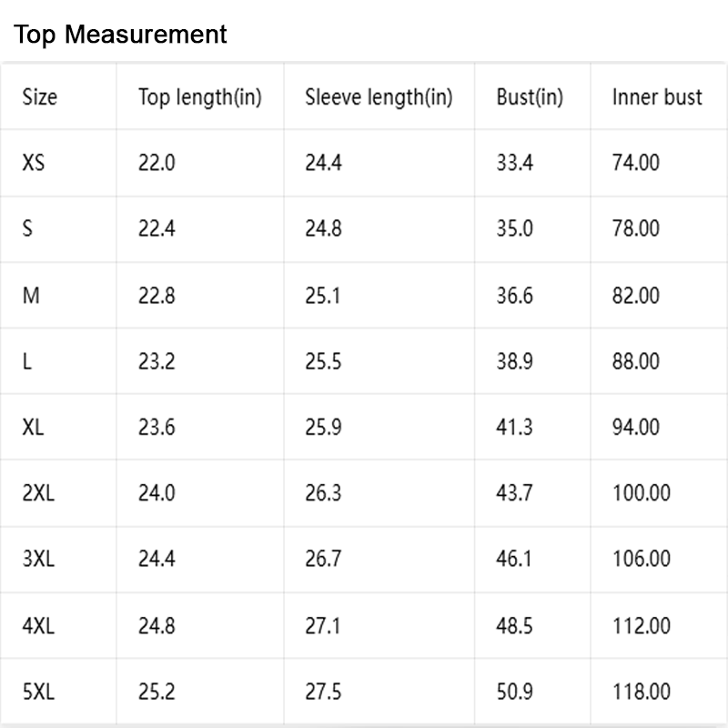This screenshot has width=728, height=728.
Task: Select the Bust(in) column header
Action: tap(530, 97)
